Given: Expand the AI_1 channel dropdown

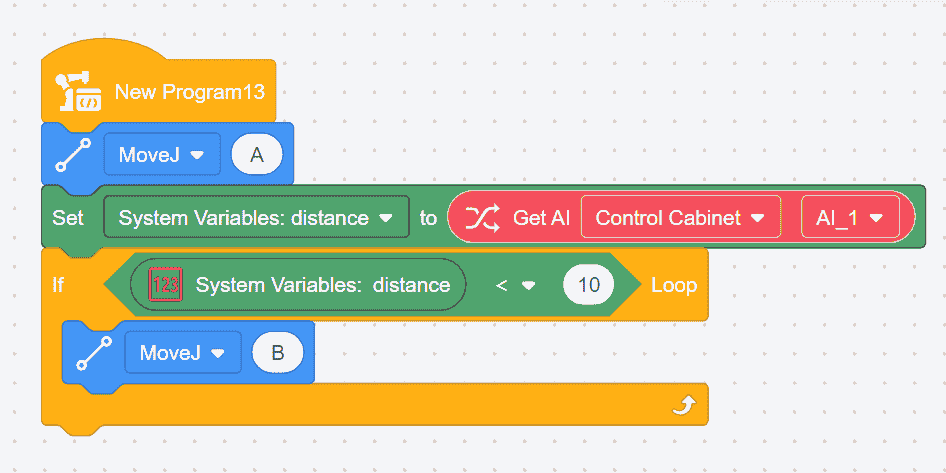Looking at the screenshot, I should [849, 217].
